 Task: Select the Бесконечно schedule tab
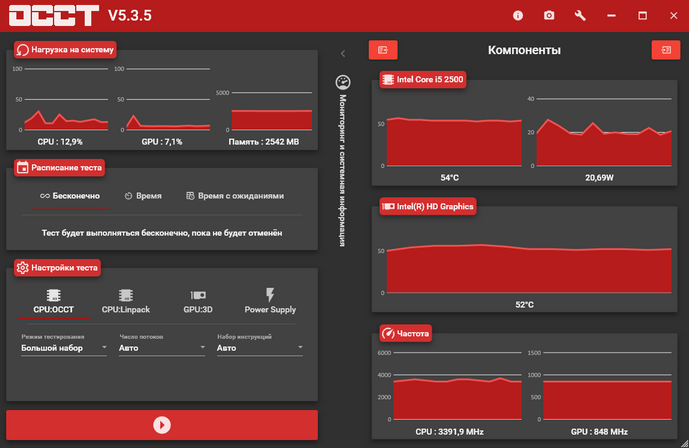point(70,196)
